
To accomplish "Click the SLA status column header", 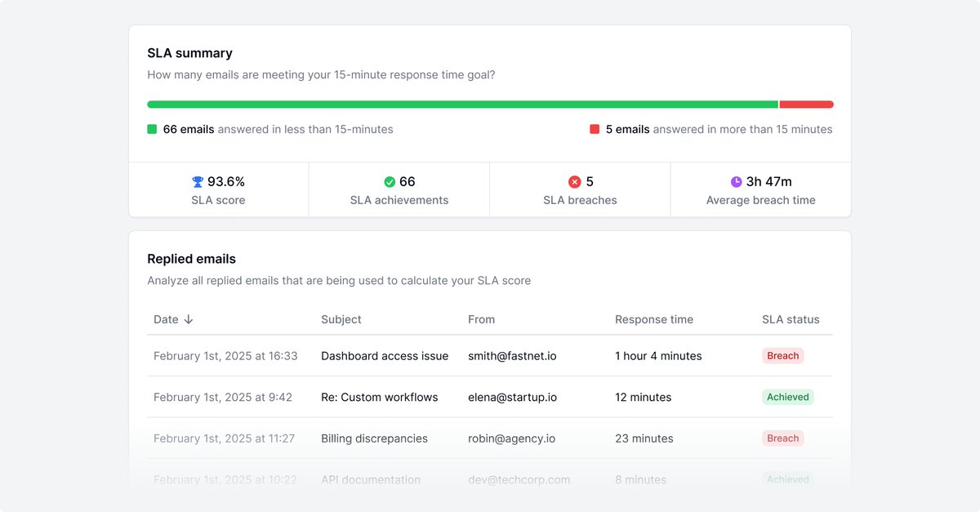I will 791,319.
